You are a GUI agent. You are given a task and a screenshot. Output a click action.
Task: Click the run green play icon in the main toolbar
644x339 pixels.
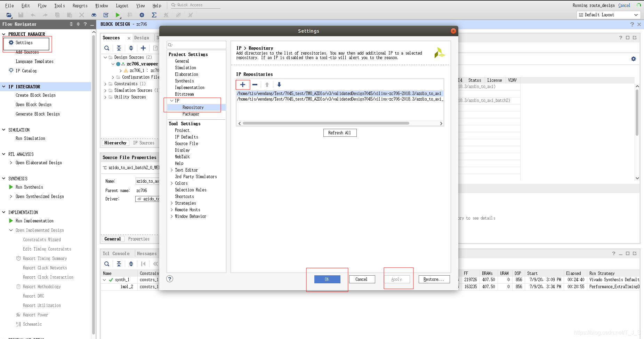118,15
